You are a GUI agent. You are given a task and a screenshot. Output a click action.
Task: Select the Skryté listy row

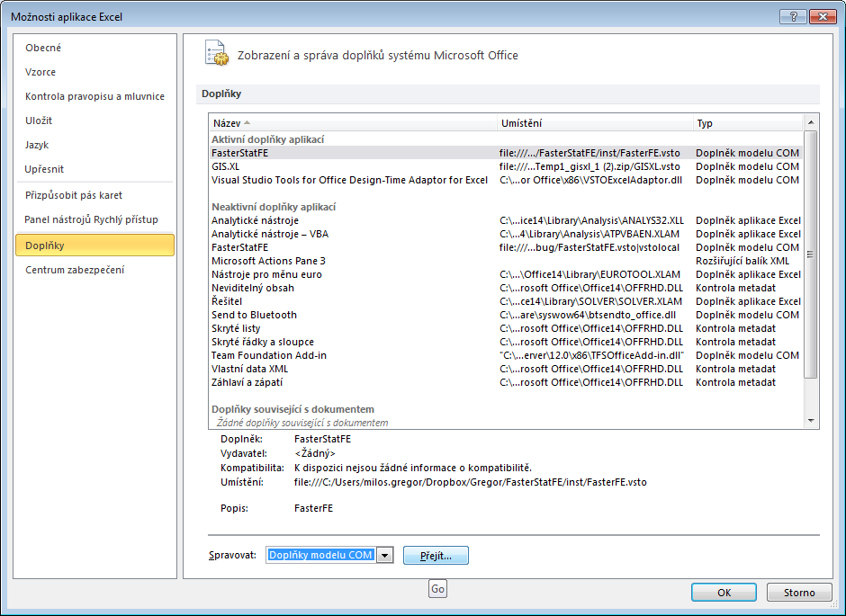tap(506, 328)
